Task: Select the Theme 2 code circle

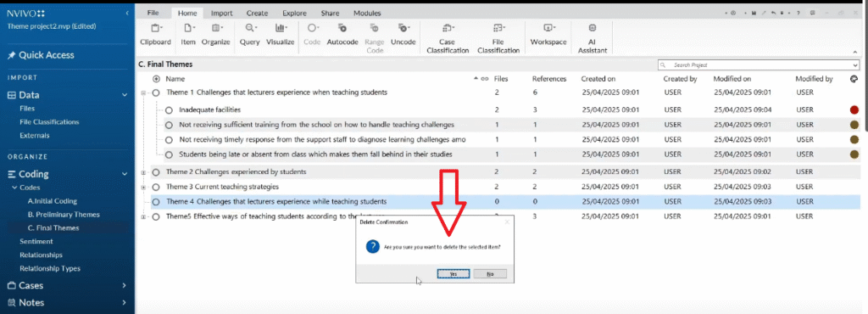Action: (156, 172)
